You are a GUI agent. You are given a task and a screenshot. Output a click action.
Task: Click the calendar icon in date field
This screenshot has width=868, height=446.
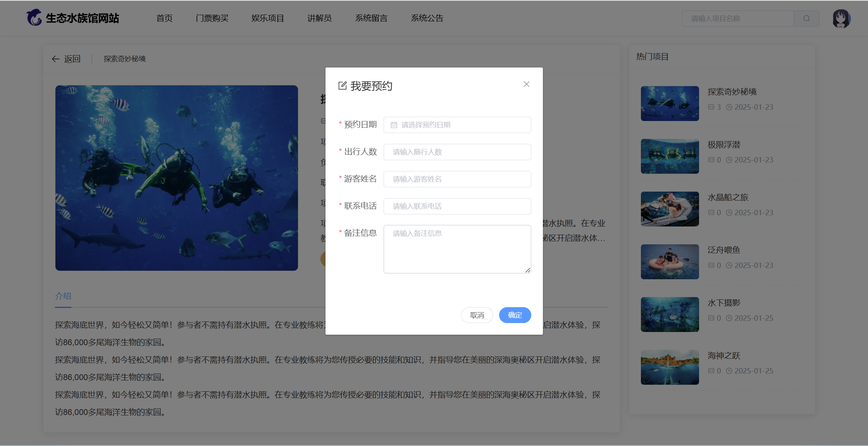tap(394, 125)
